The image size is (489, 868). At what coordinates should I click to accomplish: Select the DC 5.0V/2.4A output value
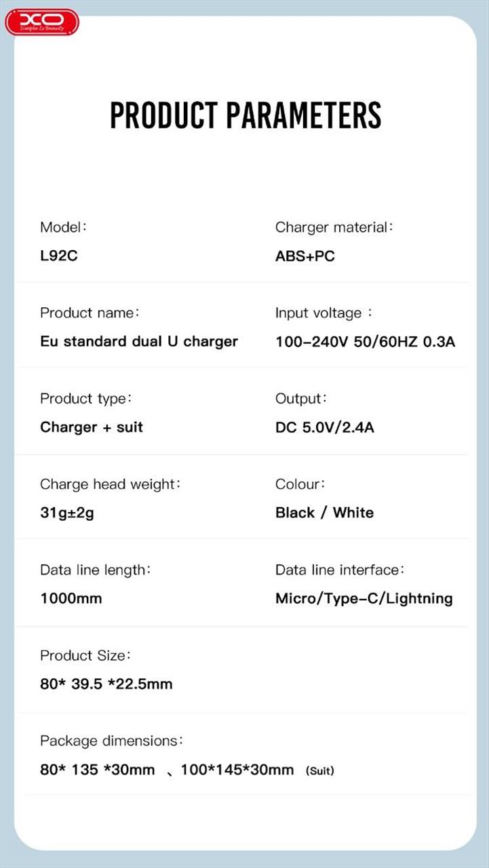324,427
